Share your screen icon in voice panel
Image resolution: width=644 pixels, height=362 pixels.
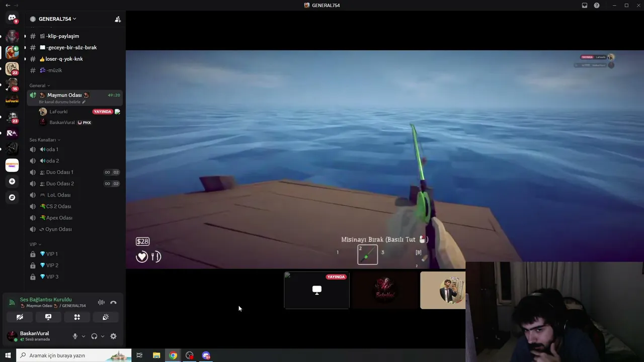coord(48,317)
